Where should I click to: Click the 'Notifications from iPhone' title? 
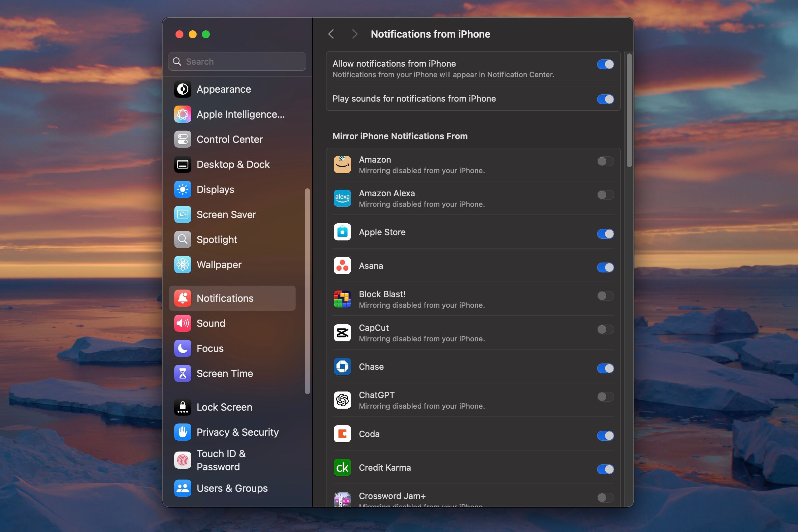431,34
